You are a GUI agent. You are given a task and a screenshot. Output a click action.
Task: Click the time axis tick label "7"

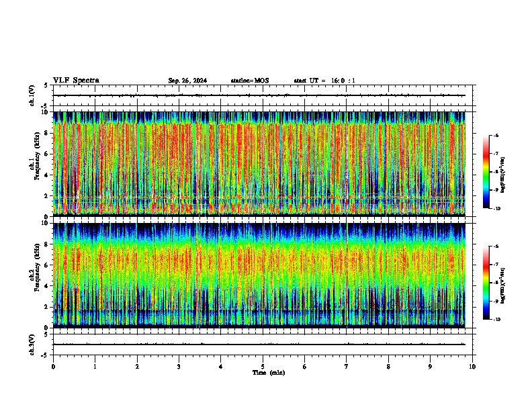(x=347, y=367)
